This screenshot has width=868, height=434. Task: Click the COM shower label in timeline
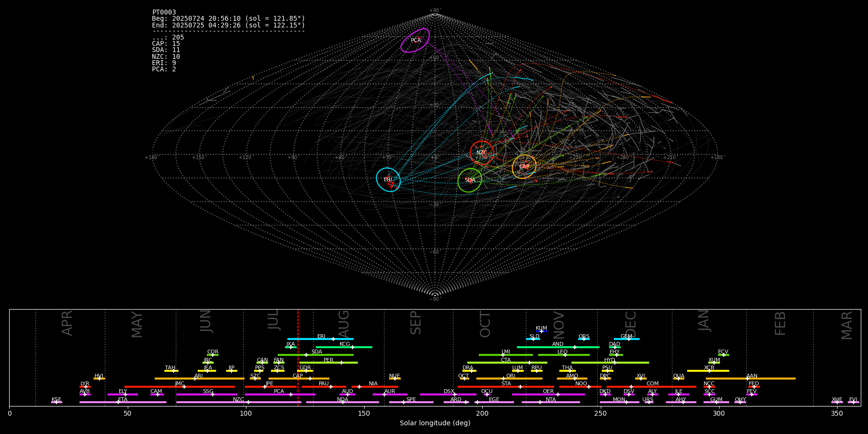tap(652, 384)
